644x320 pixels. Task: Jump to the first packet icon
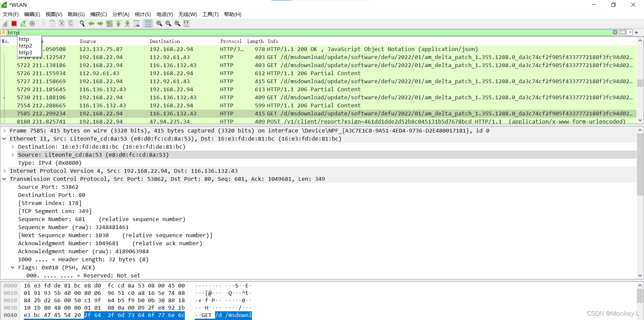[x=118, y=23]
